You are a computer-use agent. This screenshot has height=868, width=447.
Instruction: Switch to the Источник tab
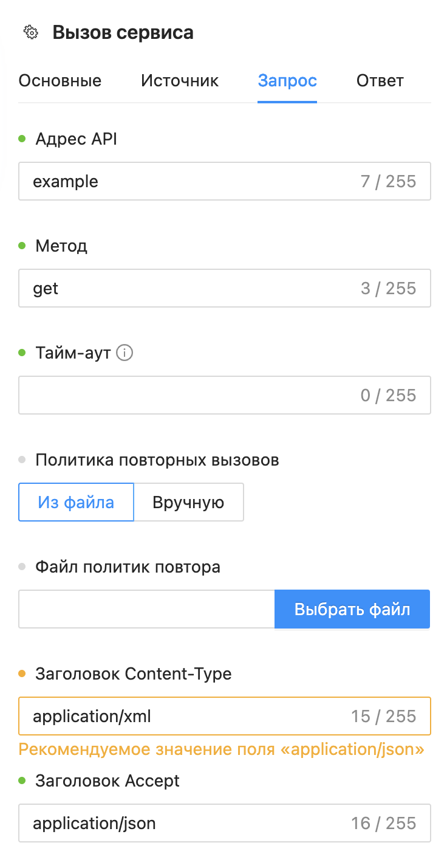[180, 80]
